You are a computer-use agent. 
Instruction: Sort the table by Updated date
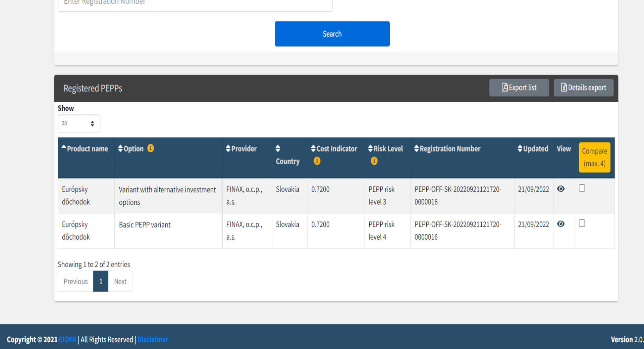coord(533,149)
